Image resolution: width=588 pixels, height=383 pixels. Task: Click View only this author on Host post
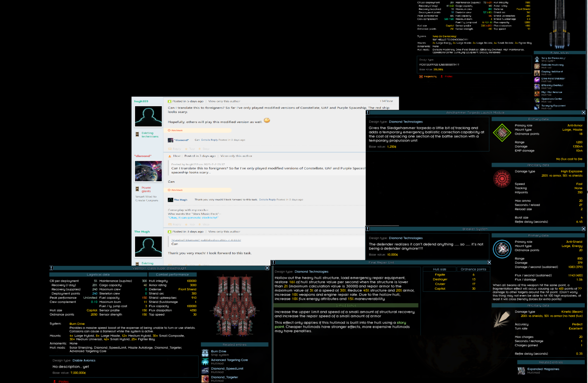point(236,156)
